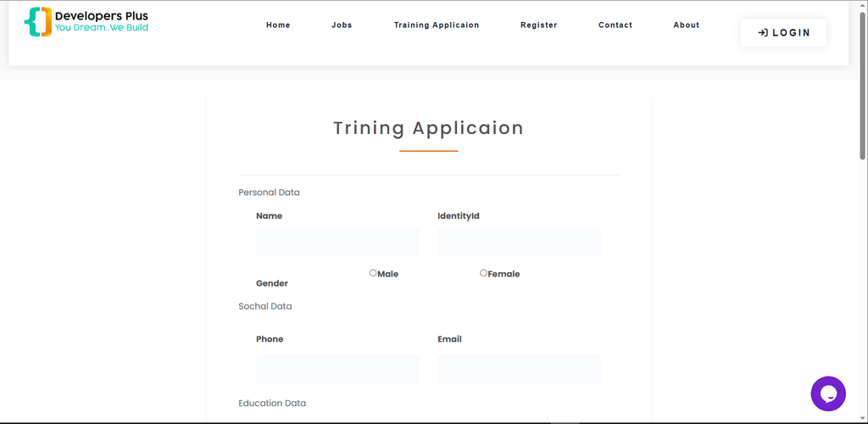Navigate to Training Applicaion in navbar
The image size is (868, 424).
[437, 25]
